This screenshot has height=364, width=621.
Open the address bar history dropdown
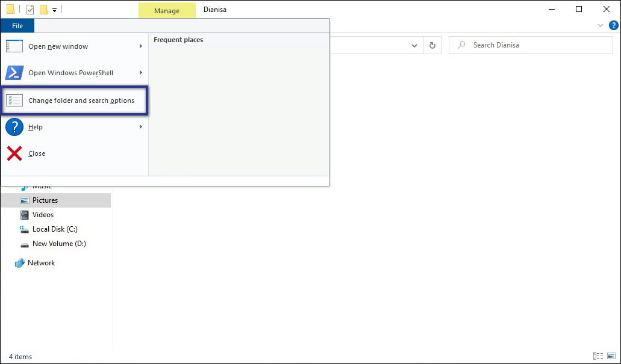(x=414, y=45)
